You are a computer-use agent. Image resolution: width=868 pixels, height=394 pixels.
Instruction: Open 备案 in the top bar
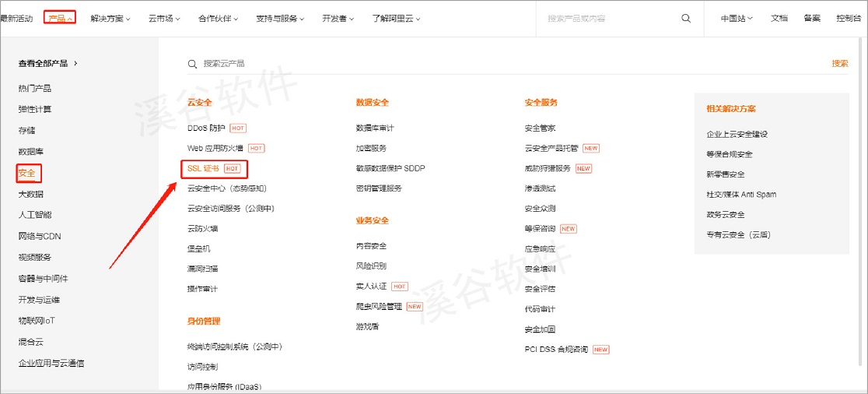point(812,18)
